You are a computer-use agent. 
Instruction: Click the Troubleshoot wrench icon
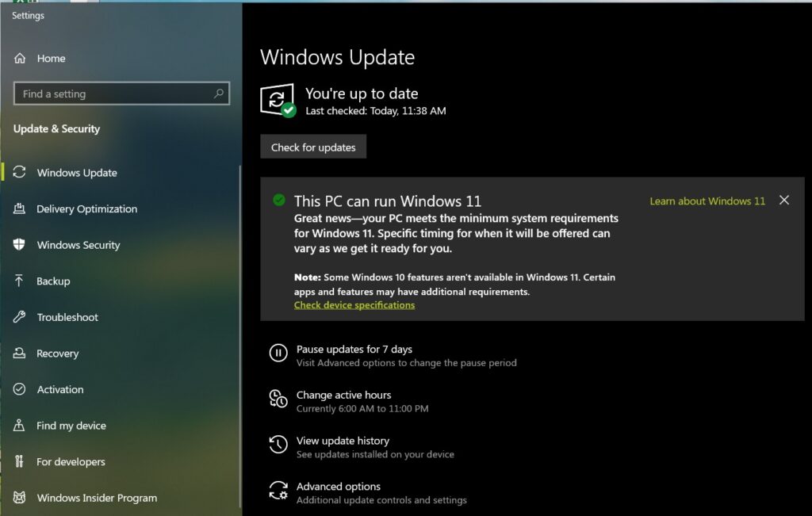pos(19,317)
